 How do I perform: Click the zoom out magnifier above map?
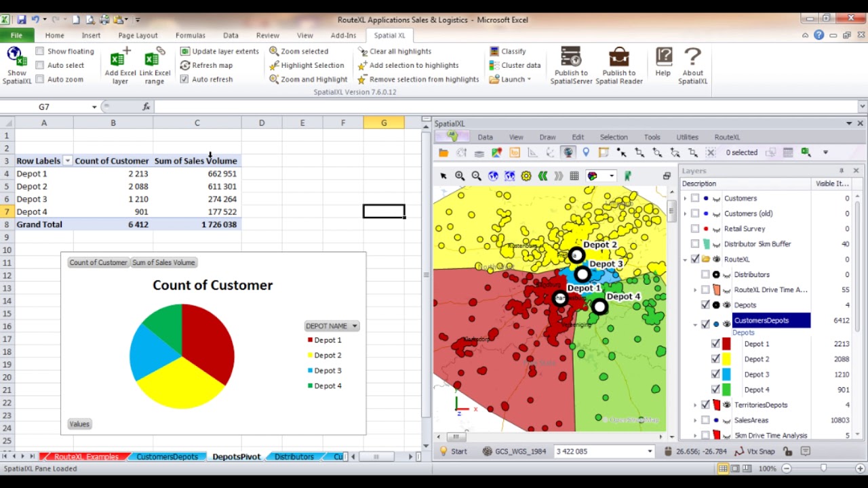tap(476, 176)
